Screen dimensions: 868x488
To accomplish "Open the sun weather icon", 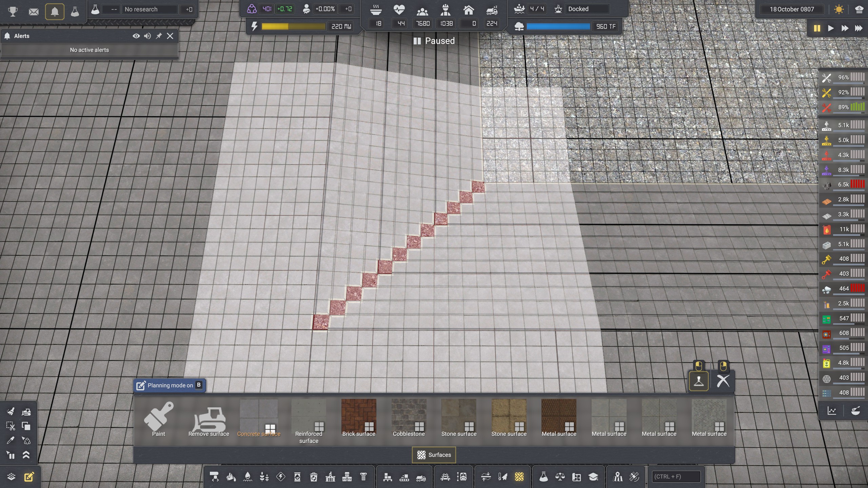I will (x=839, y=9).
